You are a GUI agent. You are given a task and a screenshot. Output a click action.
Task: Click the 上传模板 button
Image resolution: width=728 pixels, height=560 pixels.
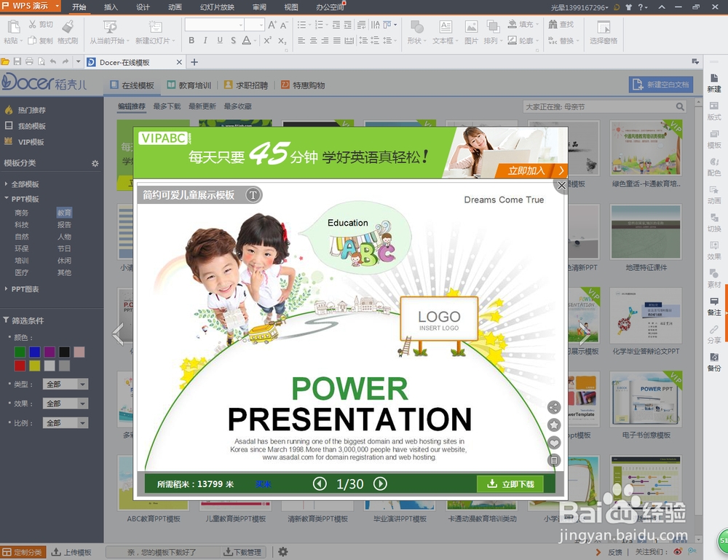point(71,552)
